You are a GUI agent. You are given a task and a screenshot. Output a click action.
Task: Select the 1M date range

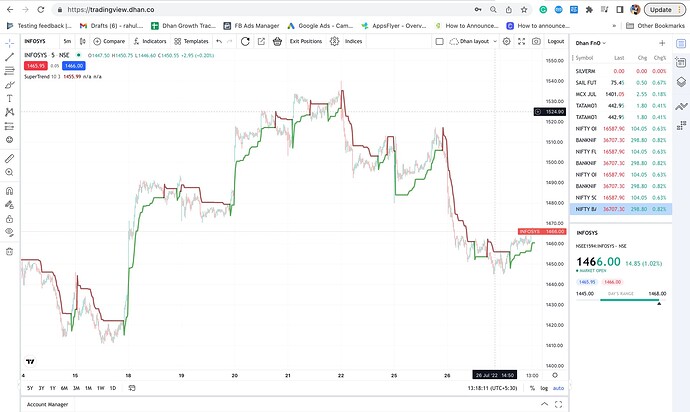(x=88, y=388)
